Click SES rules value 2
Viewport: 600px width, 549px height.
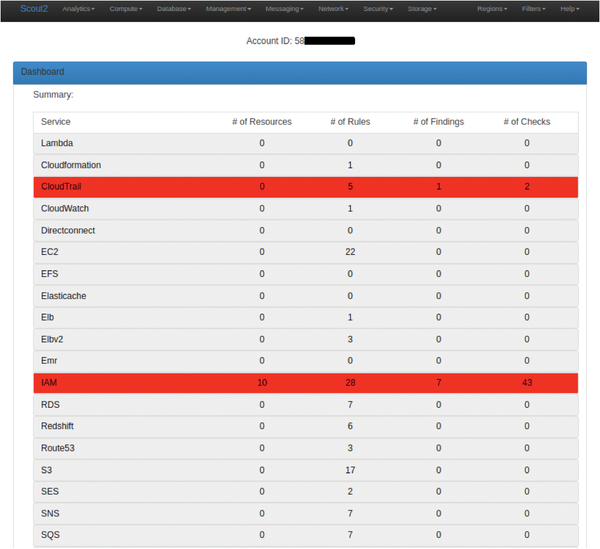coord(351,492)
